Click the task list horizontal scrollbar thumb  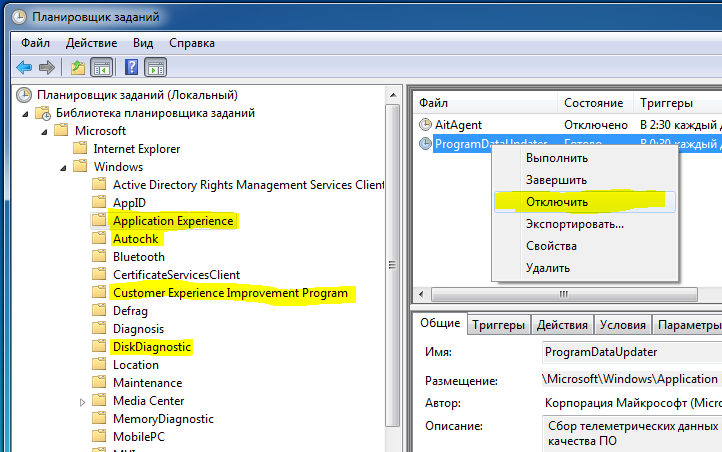[x=564, y=294]
